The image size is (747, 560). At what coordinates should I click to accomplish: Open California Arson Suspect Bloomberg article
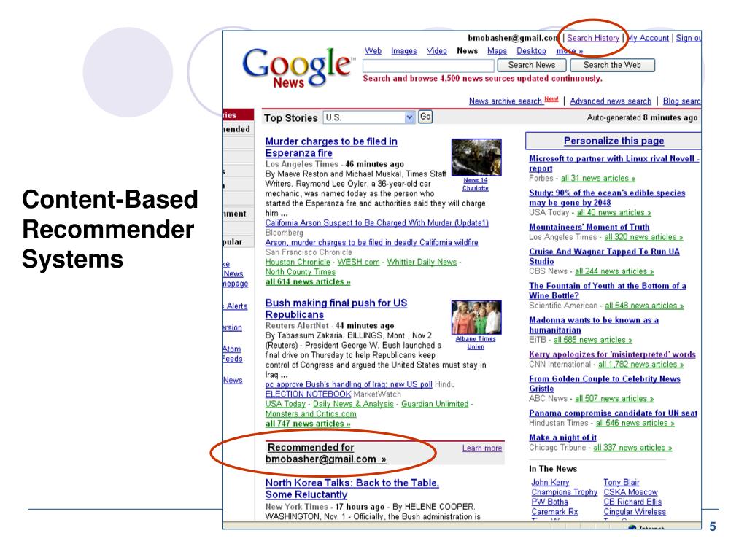point(377,223)
